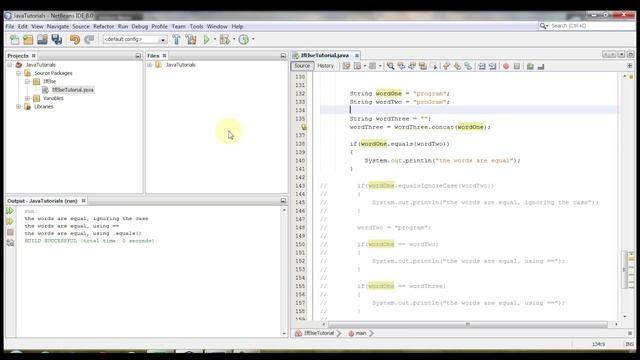
Task: Select the Variables package in Projects tree
Action: click(53, 98)
